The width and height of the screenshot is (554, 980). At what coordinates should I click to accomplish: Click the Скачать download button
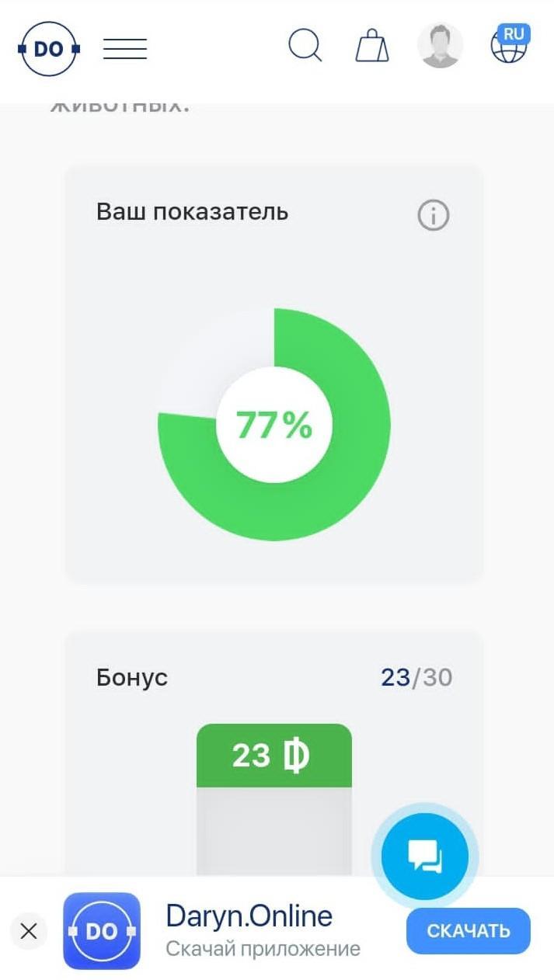tap(469, 931)
